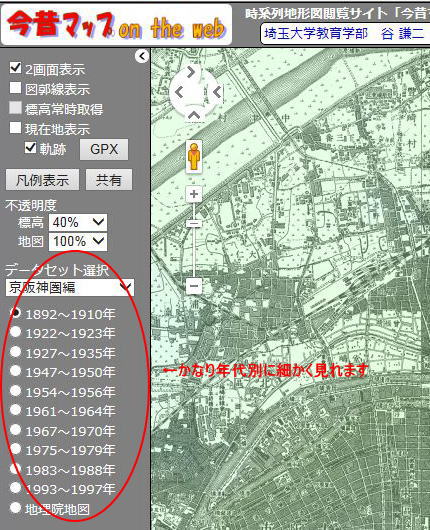Enable the 現在地表示 checkbox
The image size is (430, 530).
click(15, 128)
